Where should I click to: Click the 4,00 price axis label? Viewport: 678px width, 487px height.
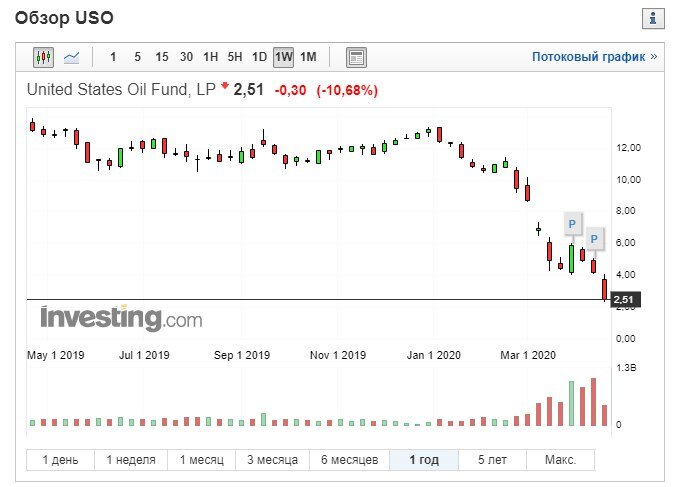(626, 275)
